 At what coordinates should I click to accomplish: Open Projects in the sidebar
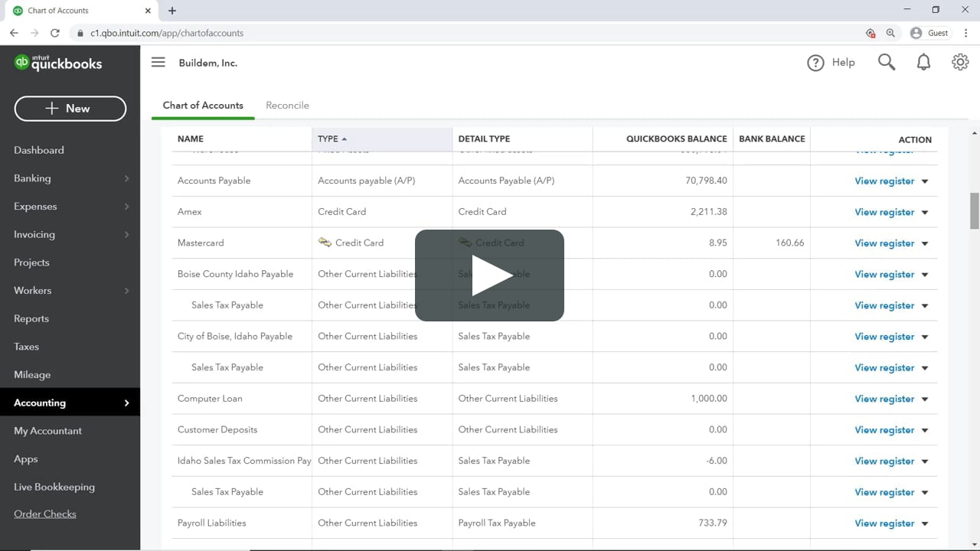pyautogui.click(x=31, y=262)
